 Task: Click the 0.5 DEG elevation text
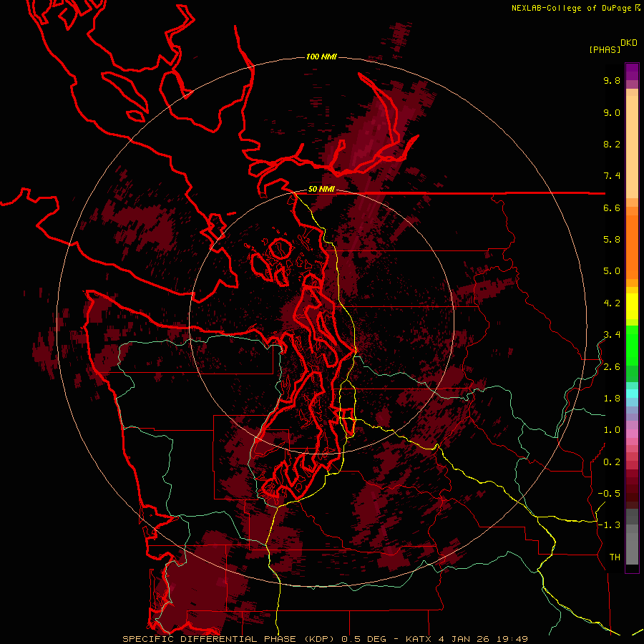364,639
